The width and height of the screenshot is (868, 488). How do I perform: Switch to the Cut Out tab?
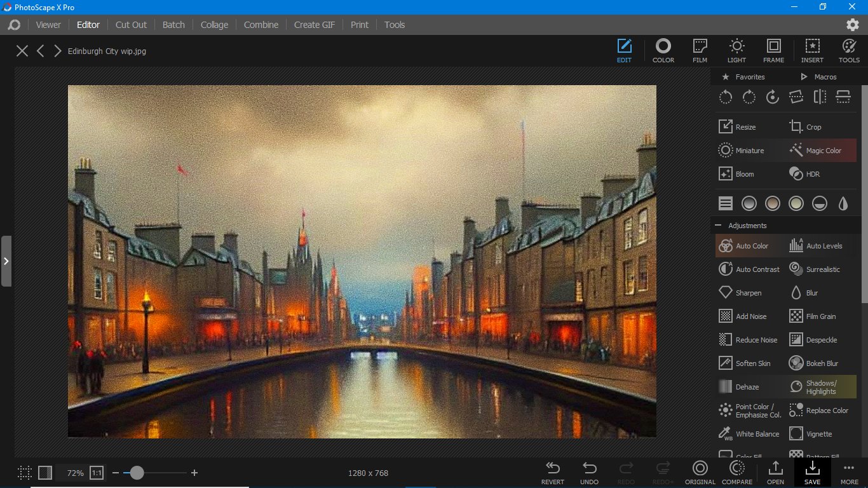coord(131,25)
